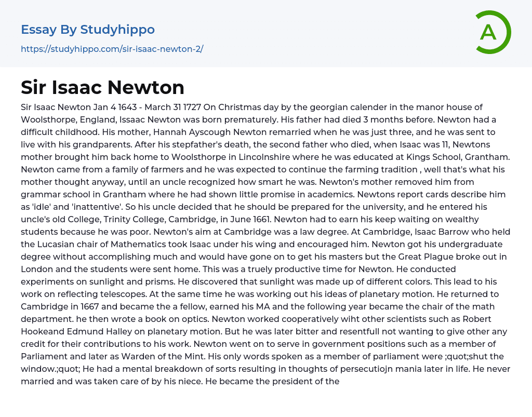Viewport: 532px width, 417px height.
Task: Open the studyhippo.com sir-isaac-newton-2 link
Action: click(112, 49)
